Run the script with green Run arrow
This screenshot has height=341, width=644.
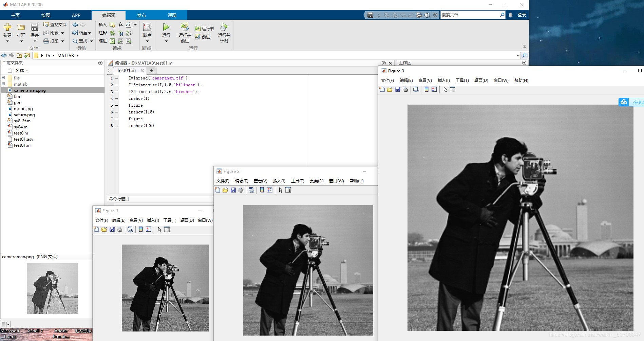click(166, 27)
